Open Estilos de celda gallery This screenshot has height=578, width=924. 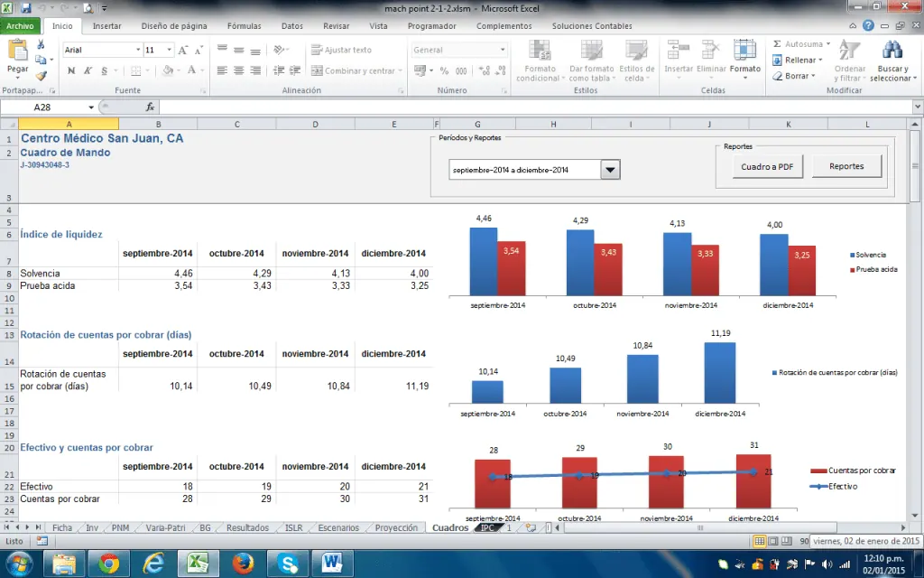pyautogui.click(x=636, y=61)
